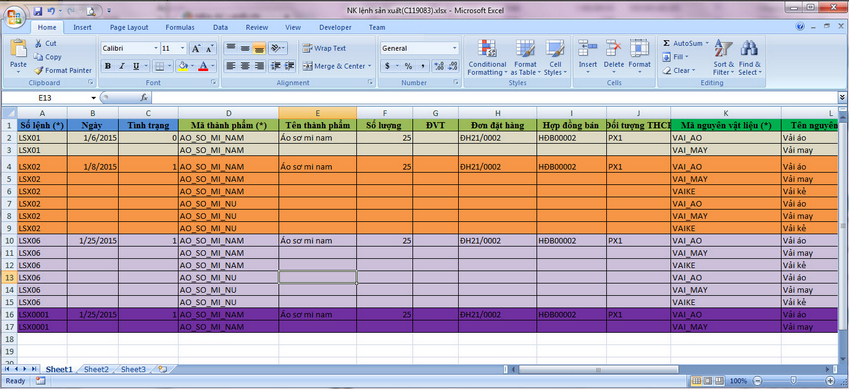Click the Paste button
The width and height of the screenshot is (849, 389).
click(x=18, y=57)
